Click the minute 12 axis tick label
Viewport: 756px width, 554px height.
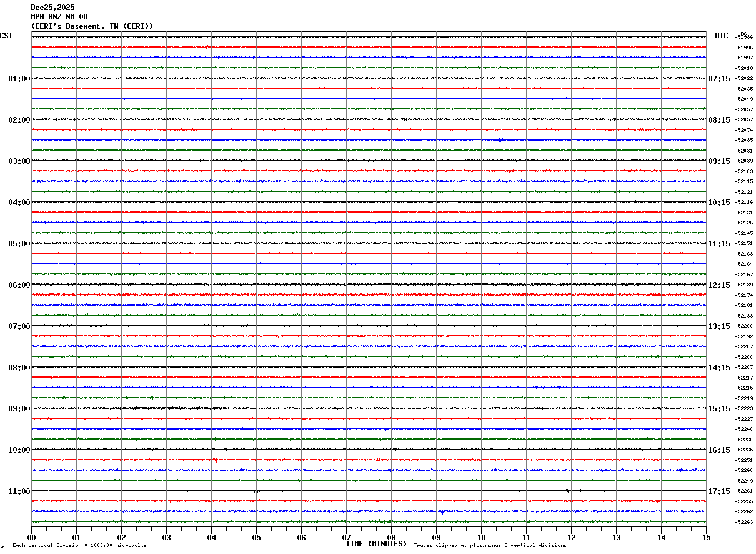coord(571,537)
